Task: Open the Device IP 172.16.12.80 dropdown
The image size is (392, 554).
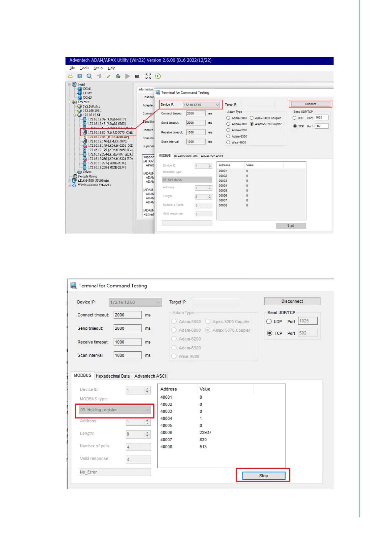Action: (x=217, y=105)
